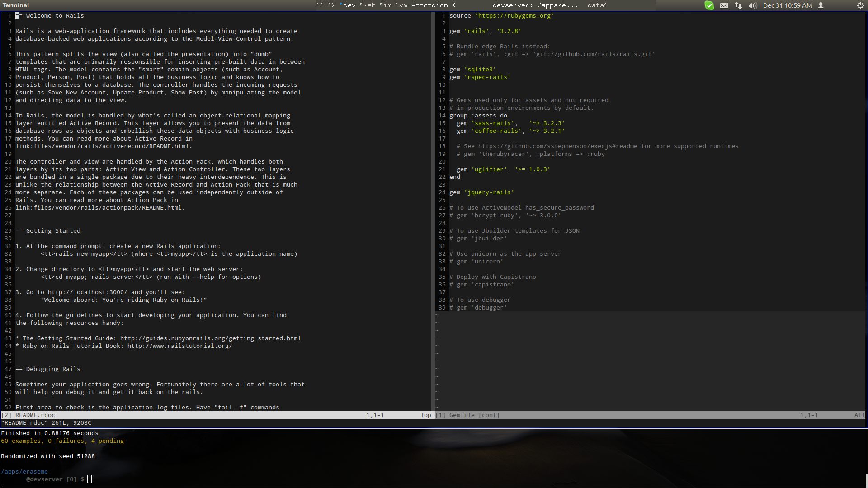Select the devserver: /apps/e... window title
Screen dimensions: 868x488
pos(535,5)
